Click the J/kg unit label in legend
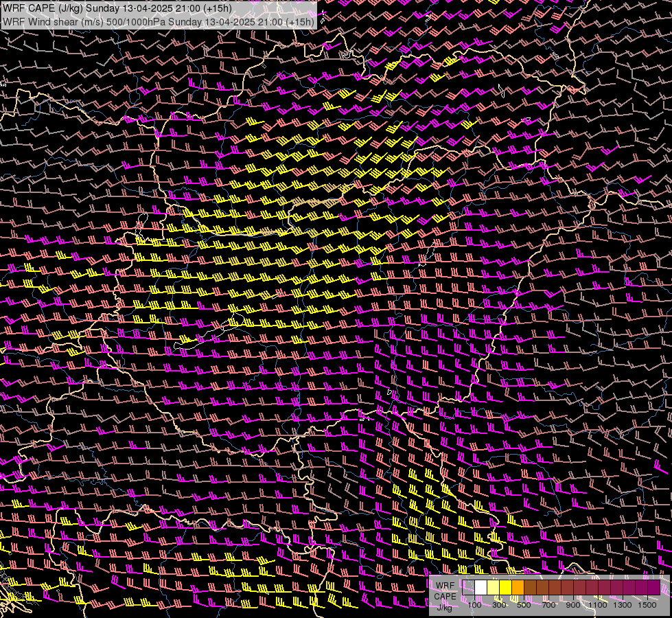 (x=444, y=608)
